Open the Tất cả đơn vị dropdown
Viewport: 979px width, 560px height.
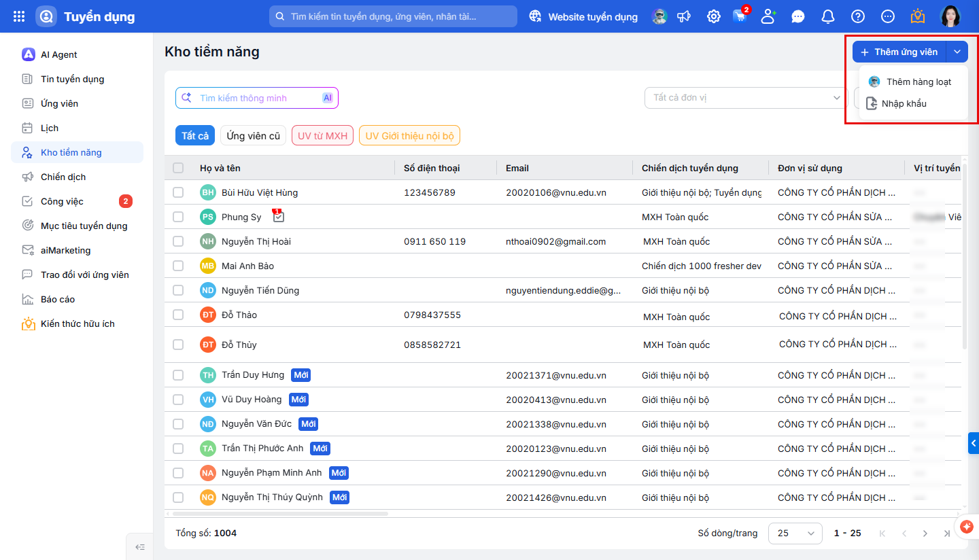pos(746,98)
